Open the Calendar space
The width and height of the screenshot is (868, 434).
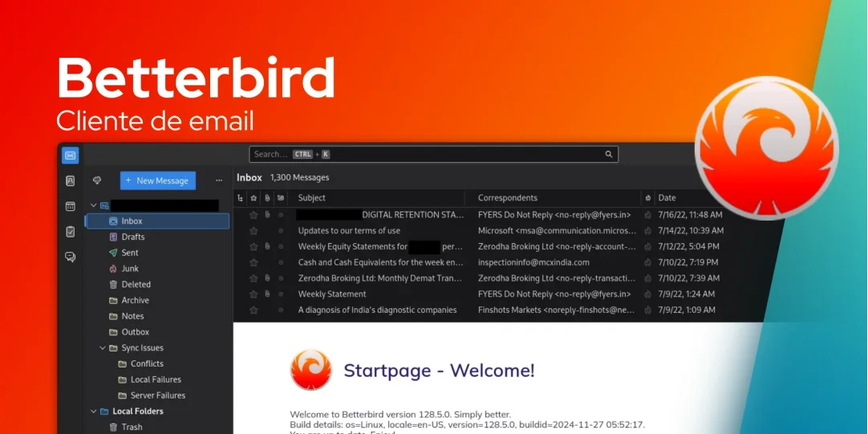click(x=71, y=206)
